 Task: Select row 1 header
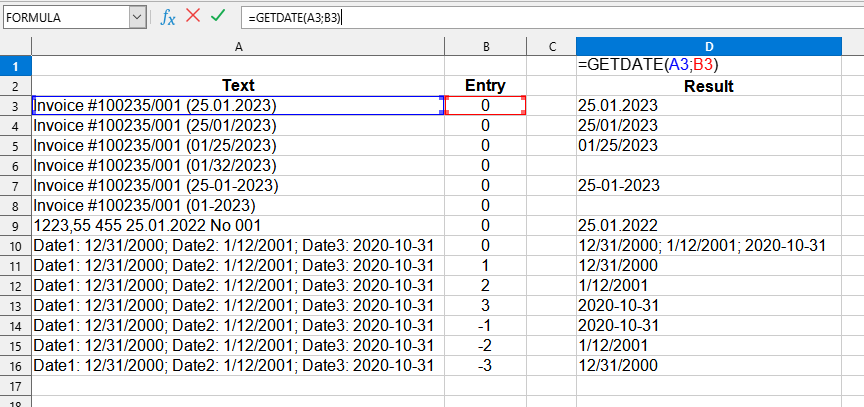click(15, 66)
